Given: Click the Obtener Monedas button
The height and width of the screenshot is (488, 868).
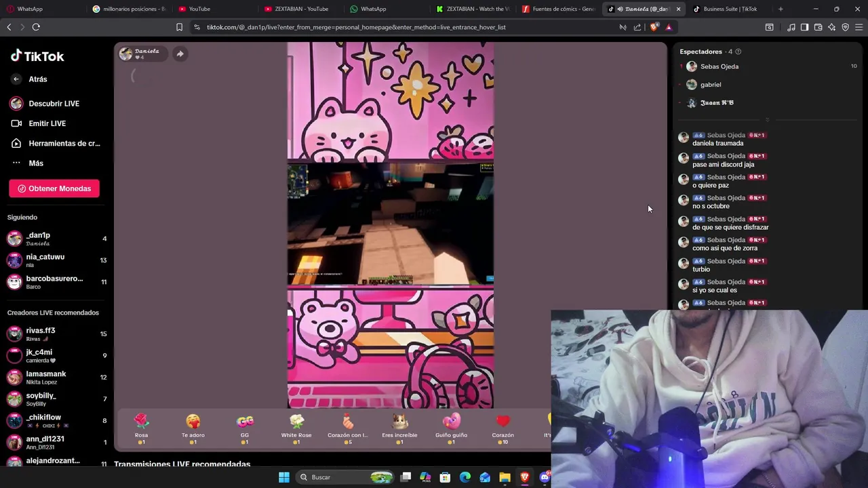Looking at the screenshot, I should click(x=54, y=188).
